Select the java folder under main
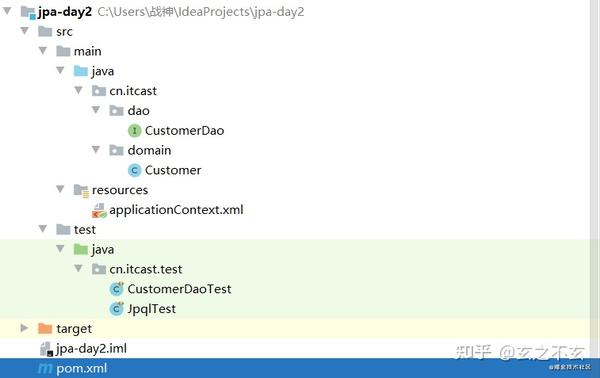 [x=103, y=72]
